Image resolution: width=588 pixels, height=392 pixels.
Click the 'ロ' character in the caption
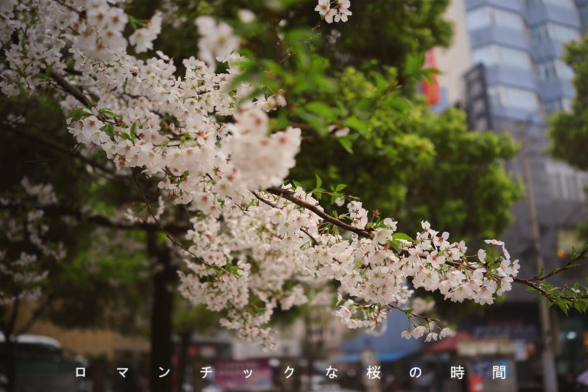[x=81, y=372]
